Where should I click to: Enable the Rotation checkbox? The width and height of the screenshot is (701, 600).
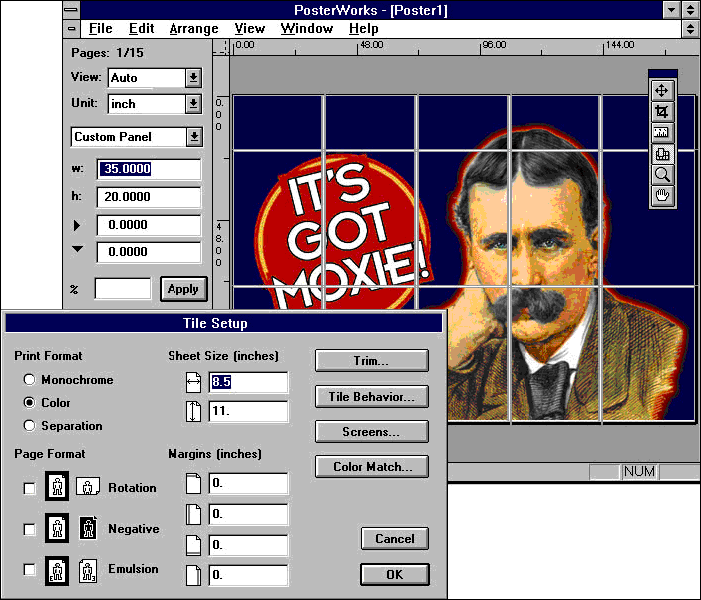(x=30, y=488)
